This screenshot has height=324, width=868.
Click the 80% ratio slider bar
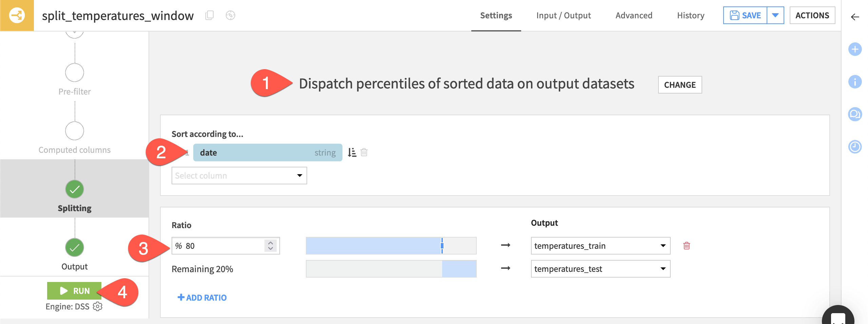pyautogui.click(x=391, y=246)
